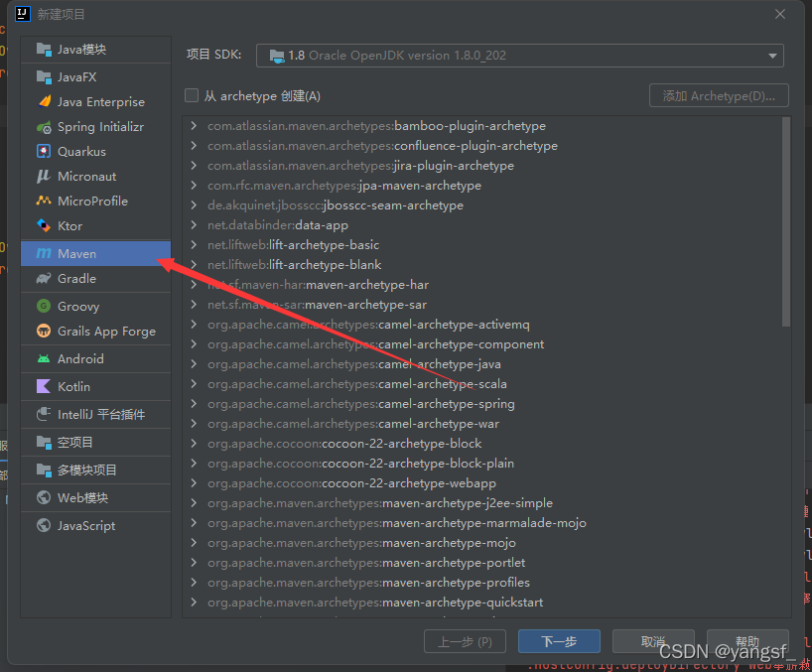Click the Quarkus logo icon
The height and width of the screenshot is (672, 812).
(44, 151)
